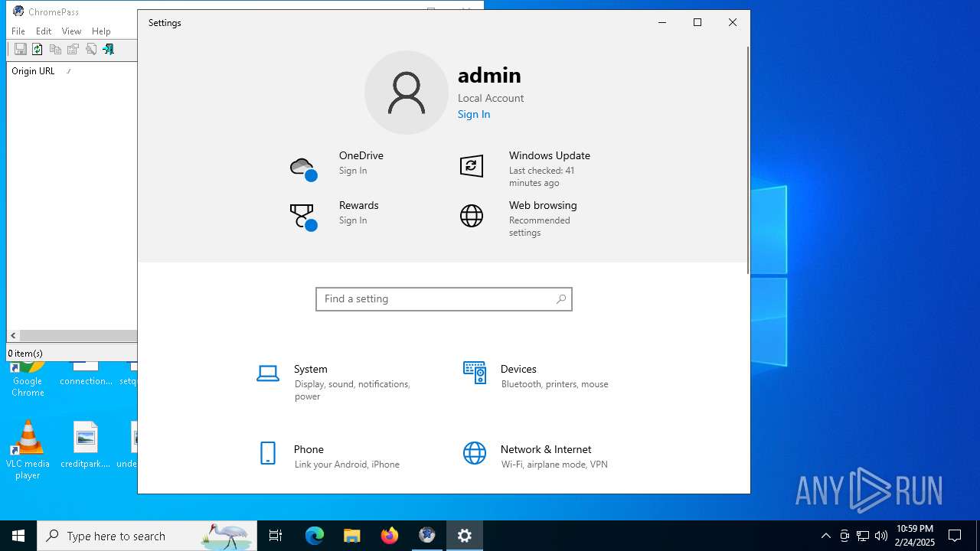Click the magnifier icon in Find a setting

pos(560,299)
